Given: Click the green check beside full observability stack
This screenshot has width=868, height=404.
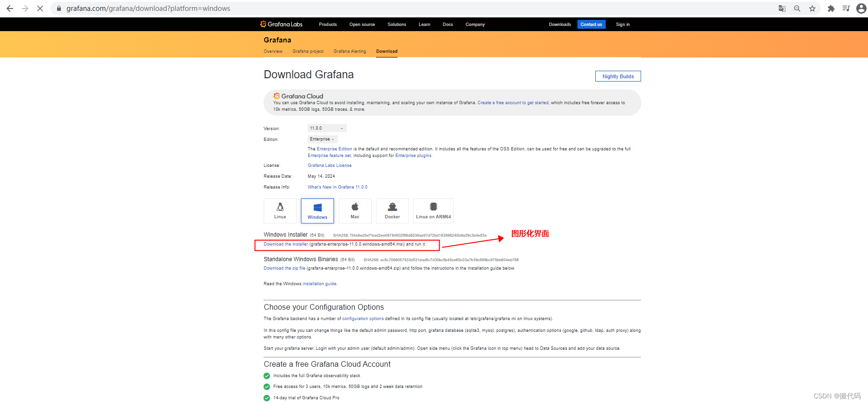Looking at the screenshot, I should [x=267, y=376].
